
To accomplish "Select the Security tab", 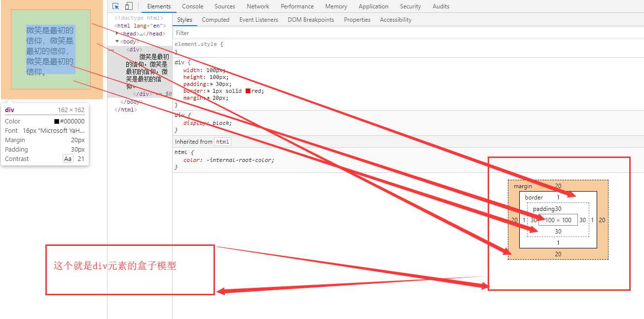I will point(410,6).
